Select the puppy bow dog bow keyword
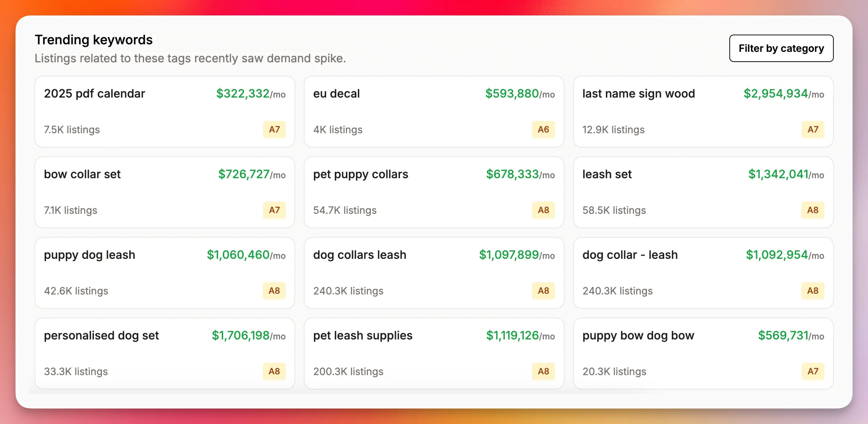The image size is (868, 424). point(703,353)
